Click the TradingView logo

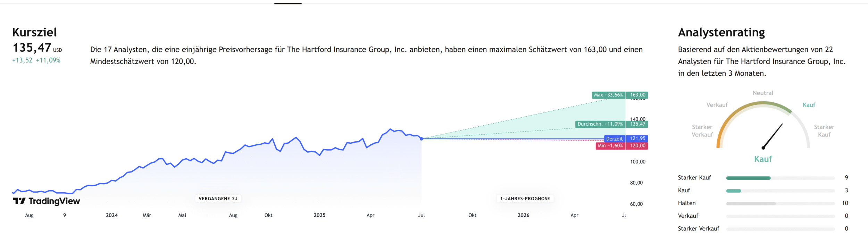pyautogui.click(x=46, y=201)
